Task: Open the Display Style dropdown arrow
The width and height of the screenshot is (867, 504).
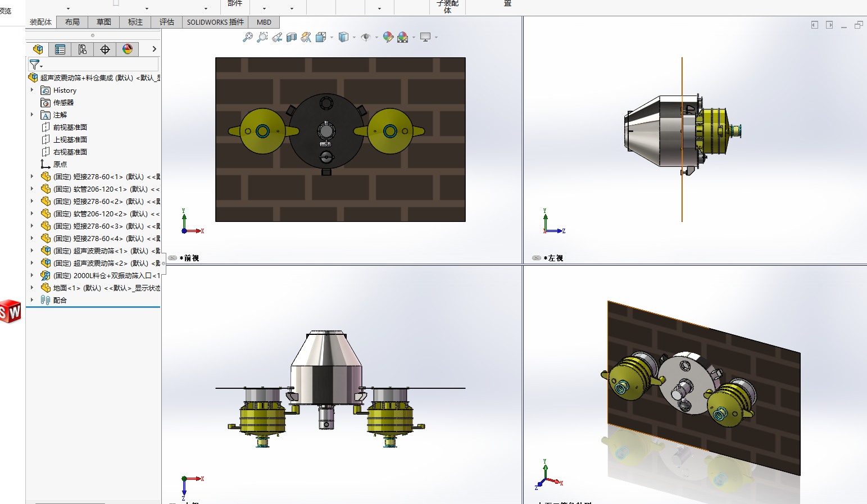Action: point(354,38)
